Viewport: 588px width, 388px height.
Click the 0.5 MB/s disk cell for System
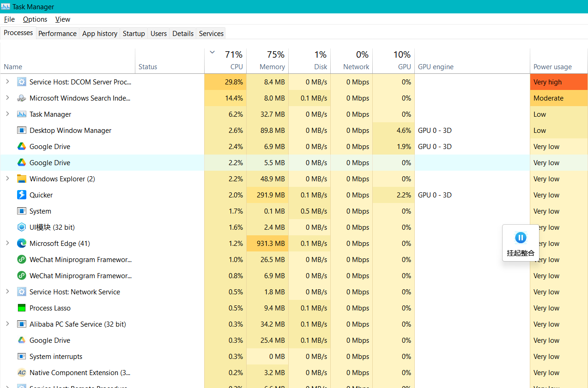click(309, 211)
